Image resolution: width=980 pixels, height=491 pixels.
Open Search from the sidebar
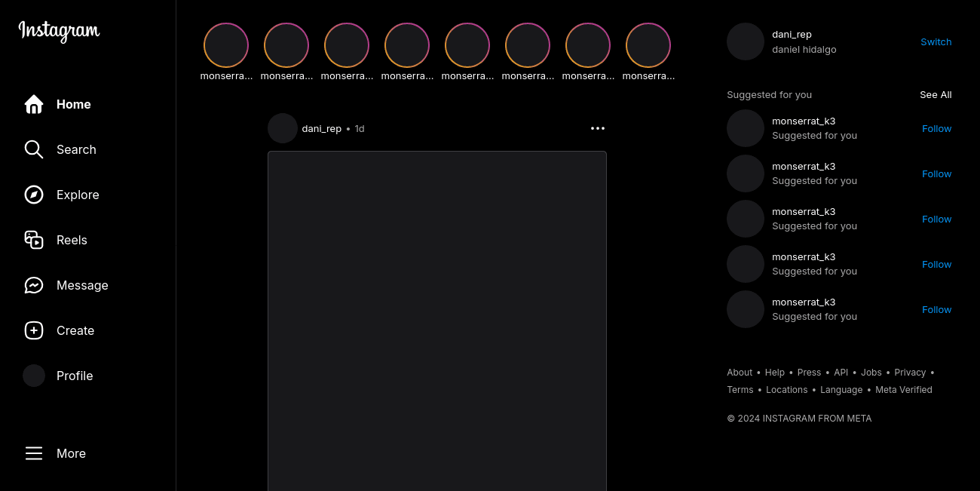tap(34, 149)
